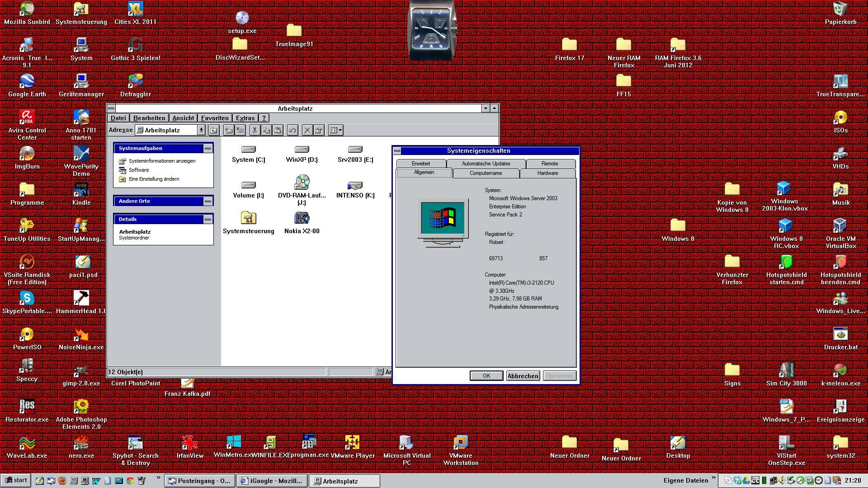Screen dimensions: 868x488
Task: Open the Adresse bar dropdown arrow
Action: (x=201, y=130)
